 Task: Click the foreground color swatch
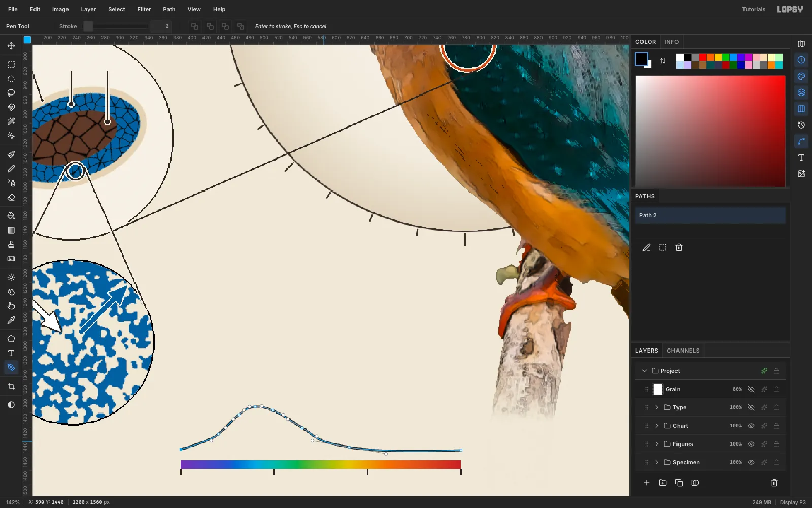pos(641,59)
